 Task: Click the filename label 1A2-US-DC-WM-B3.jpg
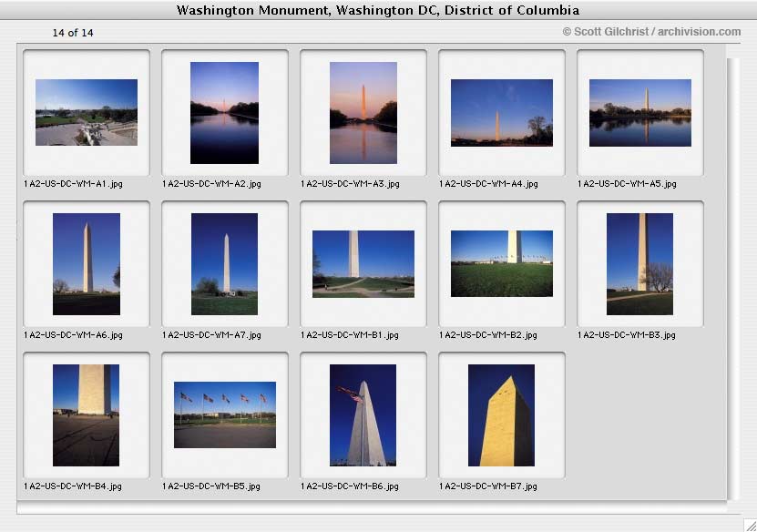pyautogui.click(x=627, y=335)
